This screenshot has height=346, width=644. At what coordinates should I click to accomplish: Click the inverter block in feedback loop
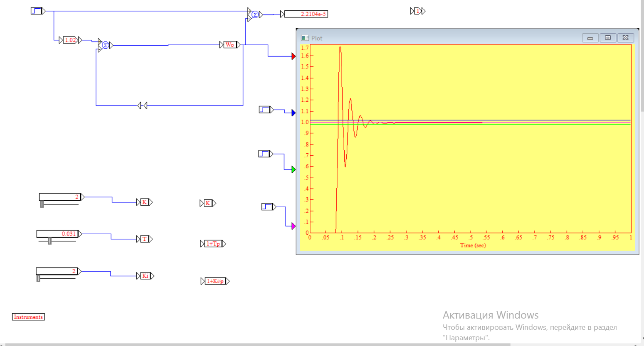tap(142, 106)
